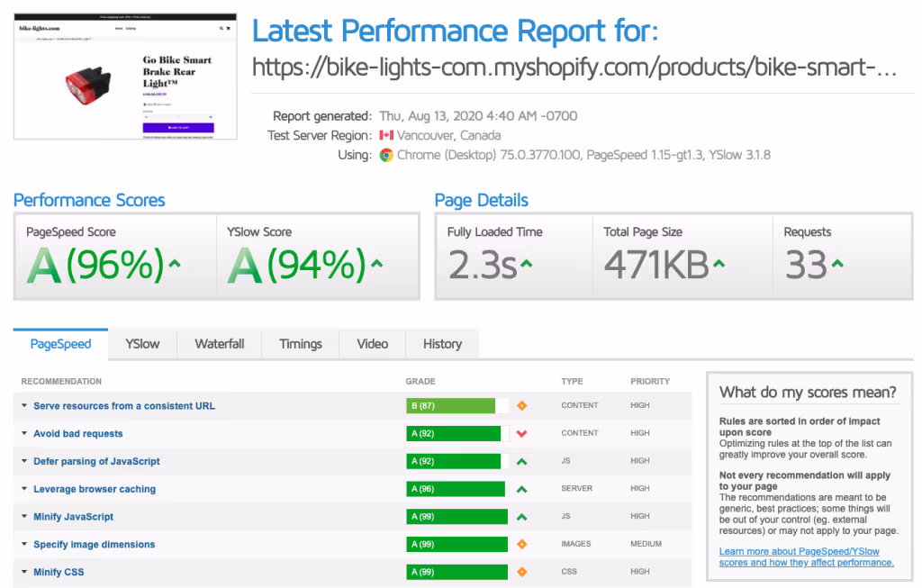Expand the Leverage browser caching triangle
Image resolution: width=922 pixels, height=588 pixels.
pos(24,489)
